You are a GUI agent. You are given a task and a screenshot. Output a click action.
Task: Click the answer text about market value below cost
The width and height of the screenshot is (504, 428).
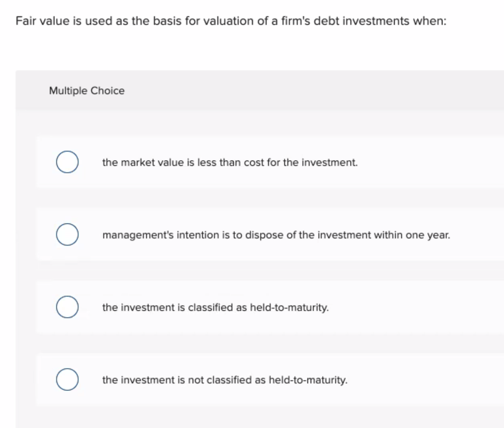pos(230,162)
